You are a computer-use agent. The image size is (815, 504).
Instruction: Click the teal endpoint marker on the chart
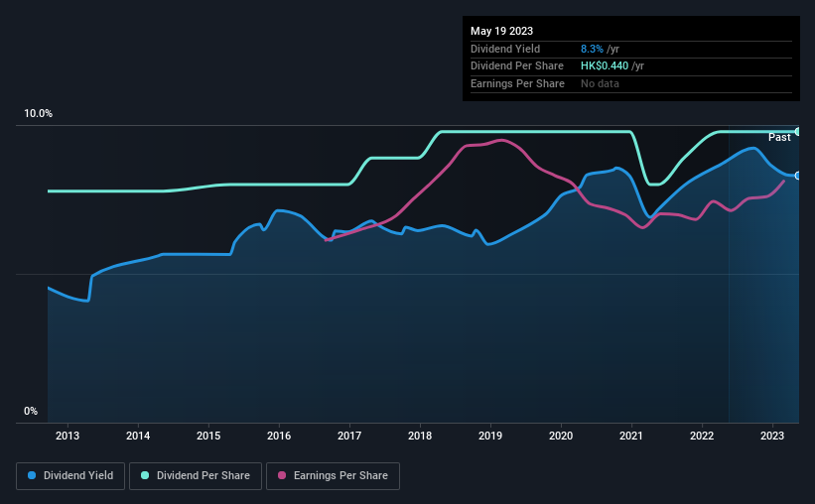(x=798, y=131)
